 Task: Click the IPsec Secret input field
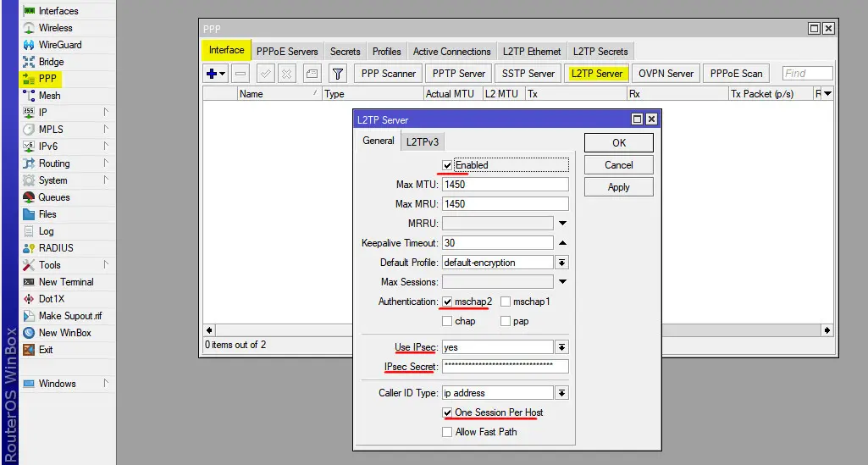coord(505,367)
